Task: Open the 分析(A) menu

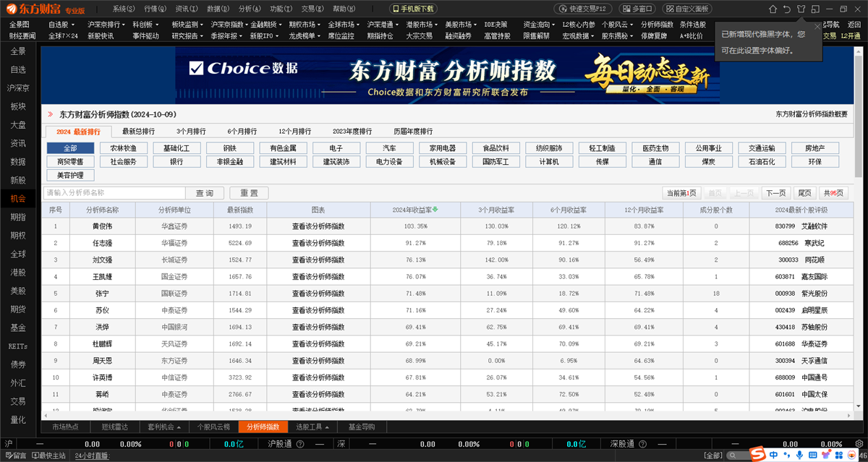Action: 250,9
